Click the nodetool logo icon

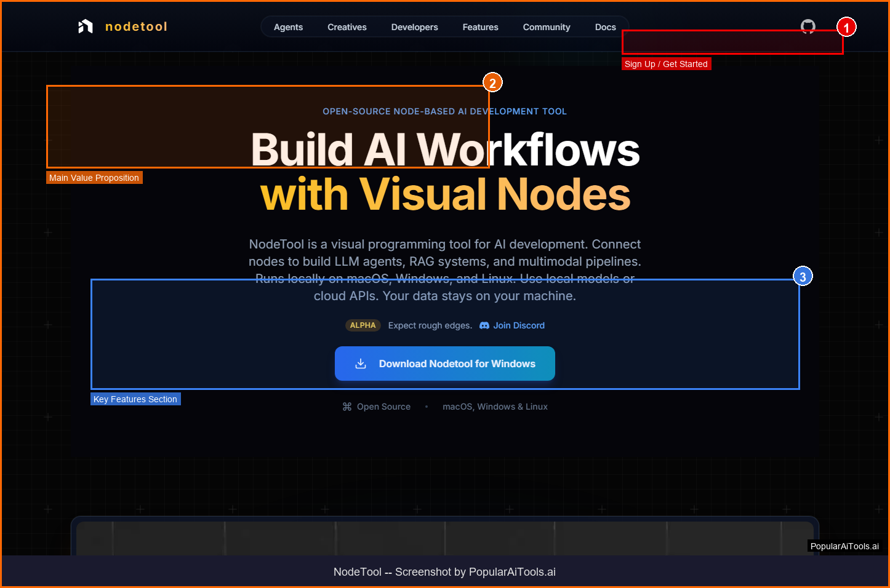pos(86,26)
